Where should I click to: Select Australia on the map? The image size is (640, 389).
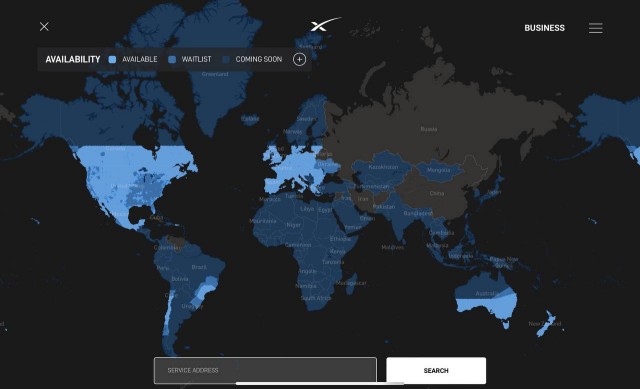pos(487,293)
